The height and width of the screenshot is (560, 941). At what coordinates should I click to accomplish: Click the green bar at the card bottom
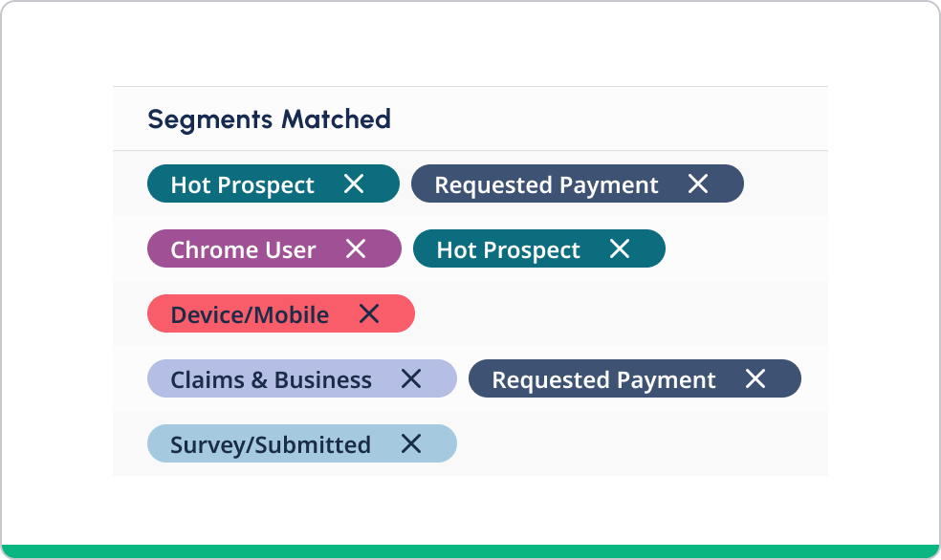pyautogui.click(x=470, y=551)
